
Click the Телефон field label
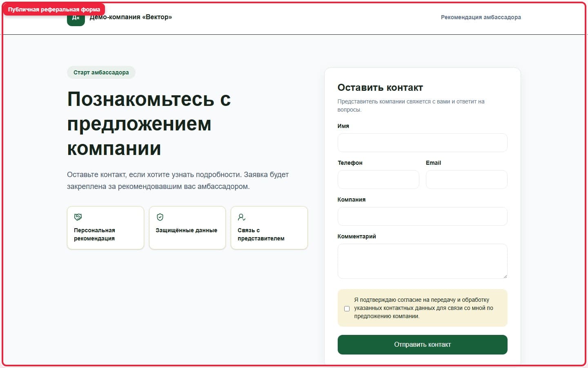tap(350, 163)
